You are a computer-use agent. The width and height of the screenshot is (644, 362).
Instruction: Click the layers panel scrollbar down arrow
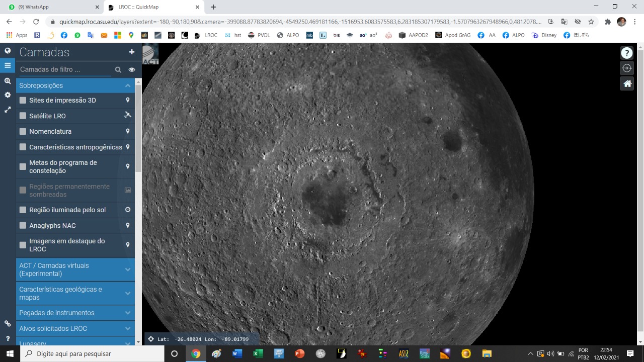(x=138, y=342)
